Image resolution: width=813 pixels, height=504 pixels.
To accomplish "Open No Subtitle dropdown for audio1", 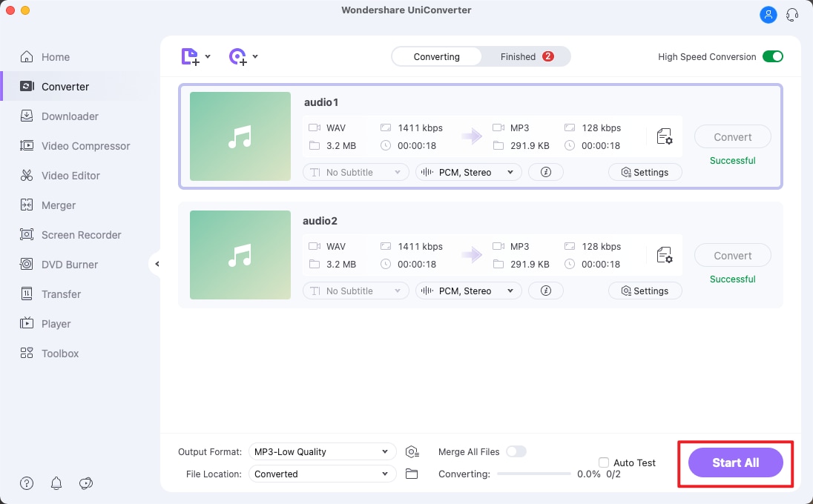I will tap(356, 172).
